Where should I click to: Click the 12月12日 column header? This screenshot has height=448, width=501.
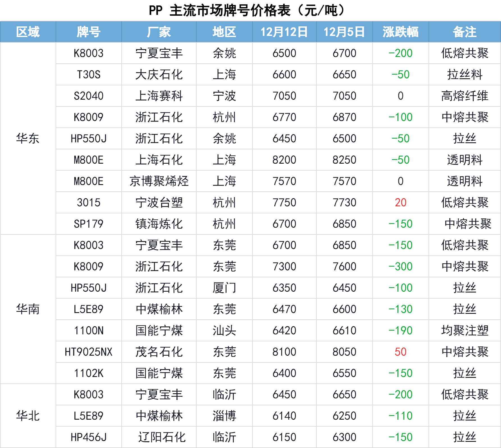pyautogui.click(x=284, y=32)
